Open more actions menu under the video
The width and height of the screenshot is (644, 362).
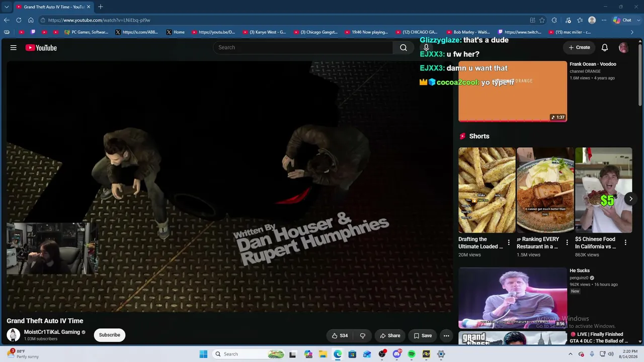[x=446, y=335]
